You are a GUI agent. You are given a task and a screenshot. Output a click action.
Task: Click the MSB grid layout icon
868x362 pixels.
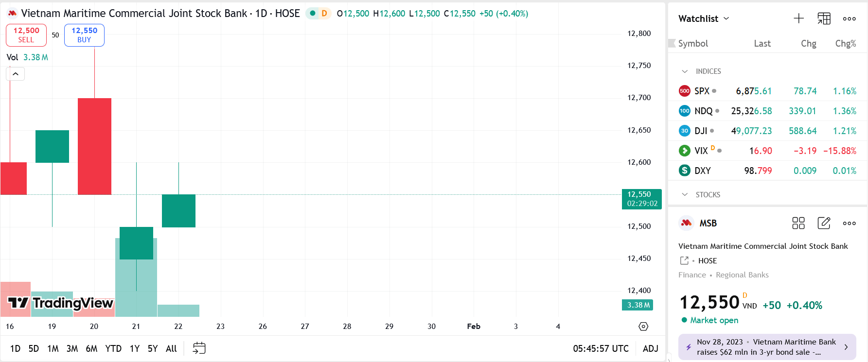[x=798, y=223]
